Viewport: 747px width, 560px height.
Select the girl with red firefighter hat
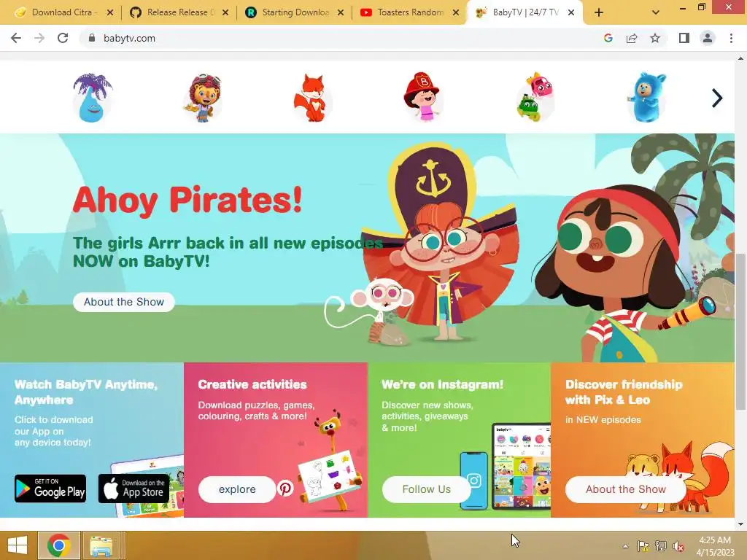pyautogui.click(x=422, y=97)
